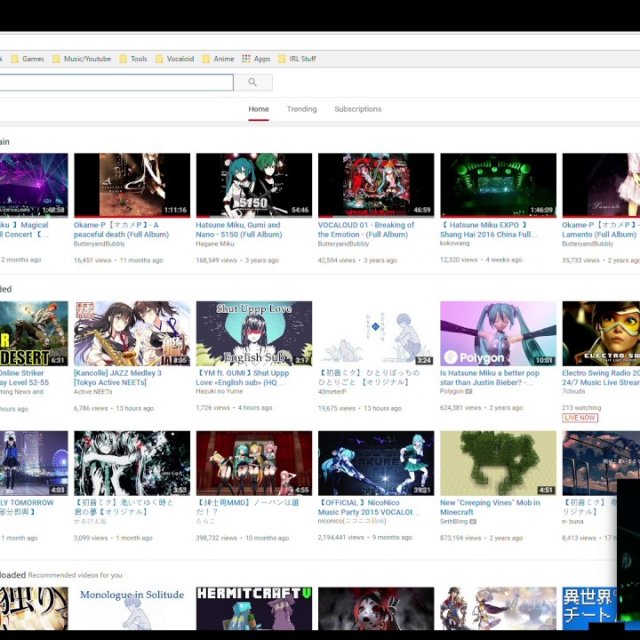Open NicoNico Music Party 2015 thumbnail
This screenshot has width=640, height=640.
pos(376,463)
